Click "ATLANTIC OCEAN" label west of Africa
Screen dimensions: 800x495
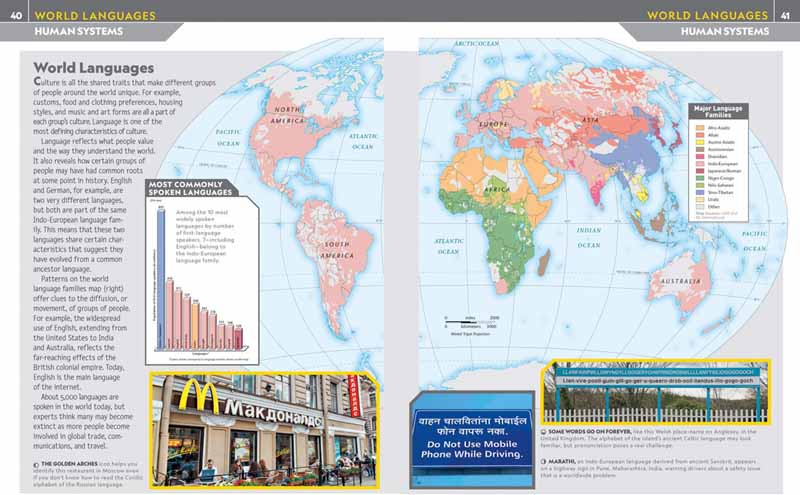coord(449,246)
